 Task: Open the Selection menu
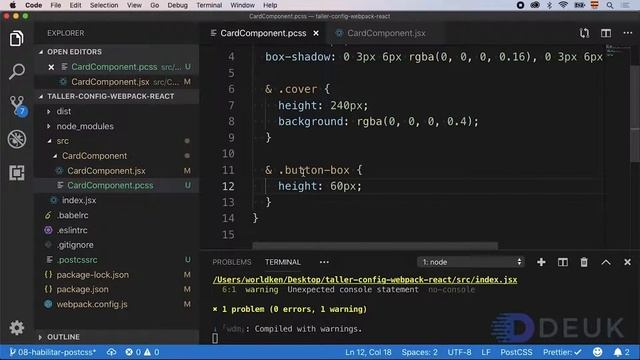coord(104,5)
